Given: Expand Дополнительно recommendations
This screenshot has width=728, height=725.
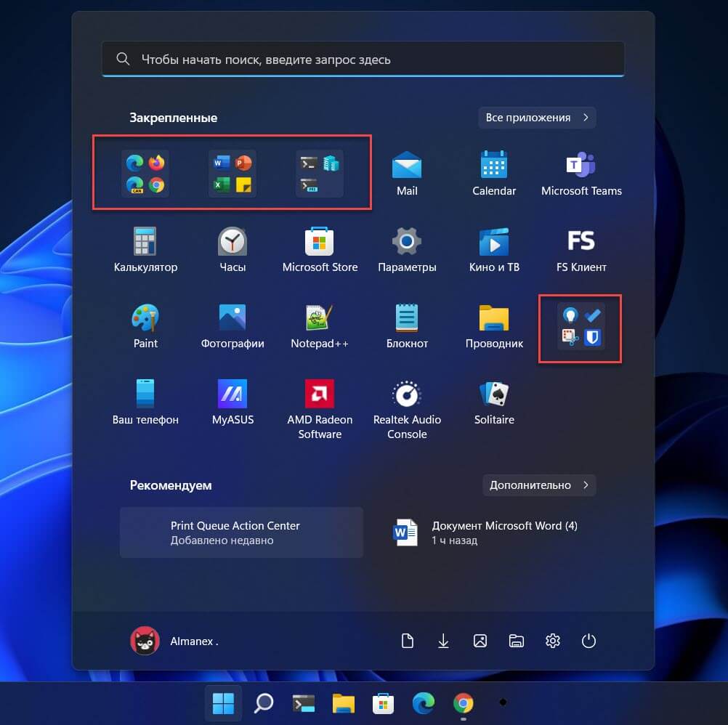Looking at the screenshot, I should pyautogui.click(x=539, y=485).
